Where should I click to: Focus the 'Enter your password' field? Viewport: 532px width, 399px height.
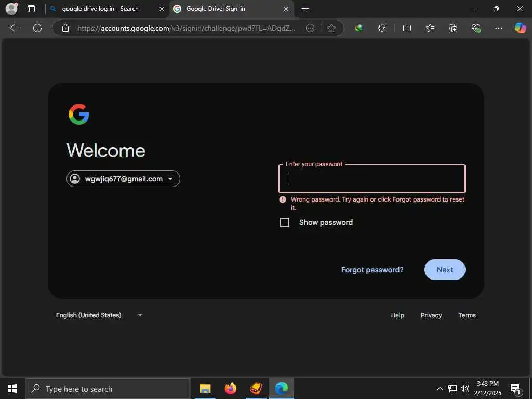(x=372, y=179)
